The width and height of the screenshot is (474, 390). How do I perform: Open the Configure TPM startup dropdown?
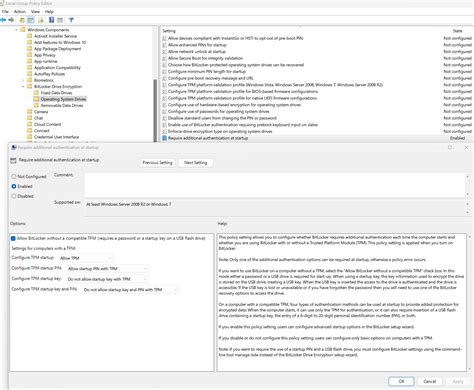tap(85, 258)
